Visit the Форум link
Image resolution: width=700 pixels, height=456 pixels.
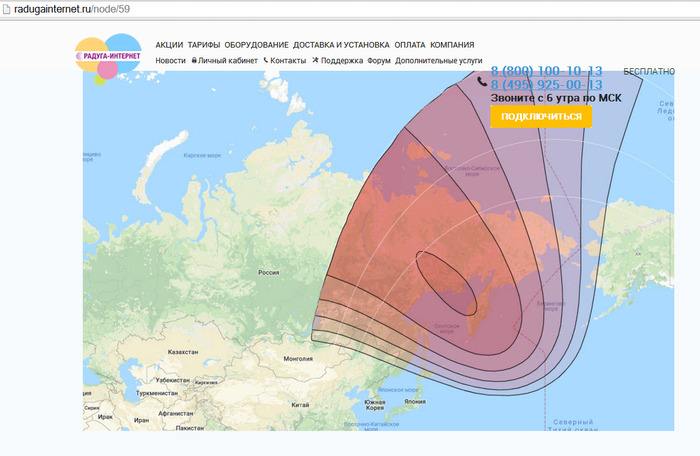[x=379, y=61]
